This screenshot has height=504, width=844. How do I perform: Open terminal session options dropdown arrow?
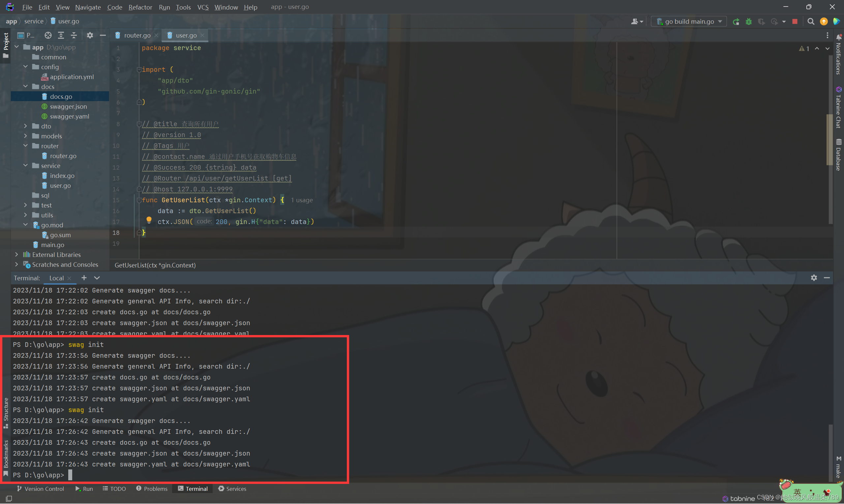click(x=97, y=278)
